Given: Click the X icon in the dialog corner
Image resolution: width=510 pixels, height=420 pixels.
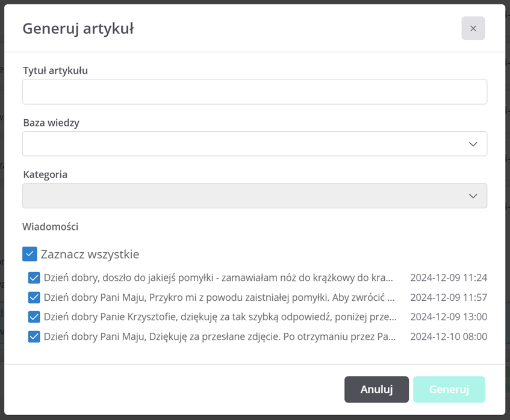Looking at the screenshot, I should [473, 28].
